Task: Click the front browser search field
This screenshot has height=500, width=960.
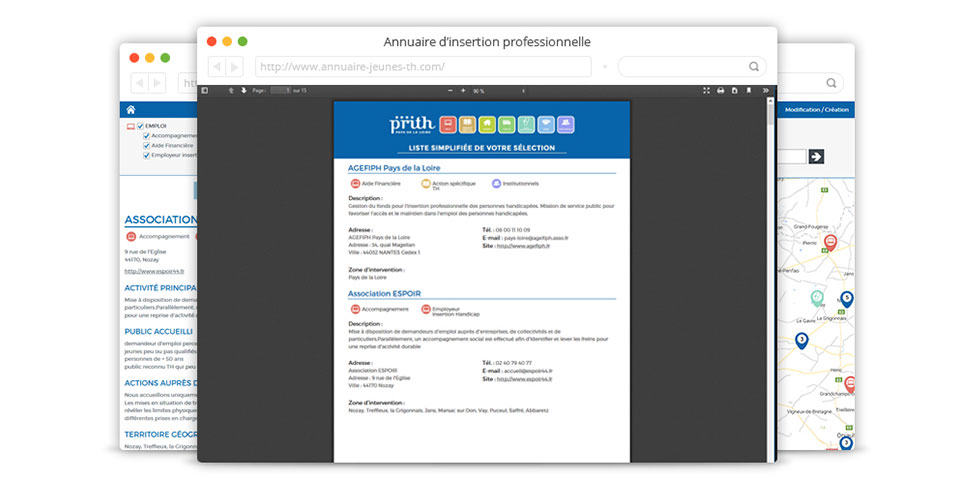Action: tap(692, 66)
